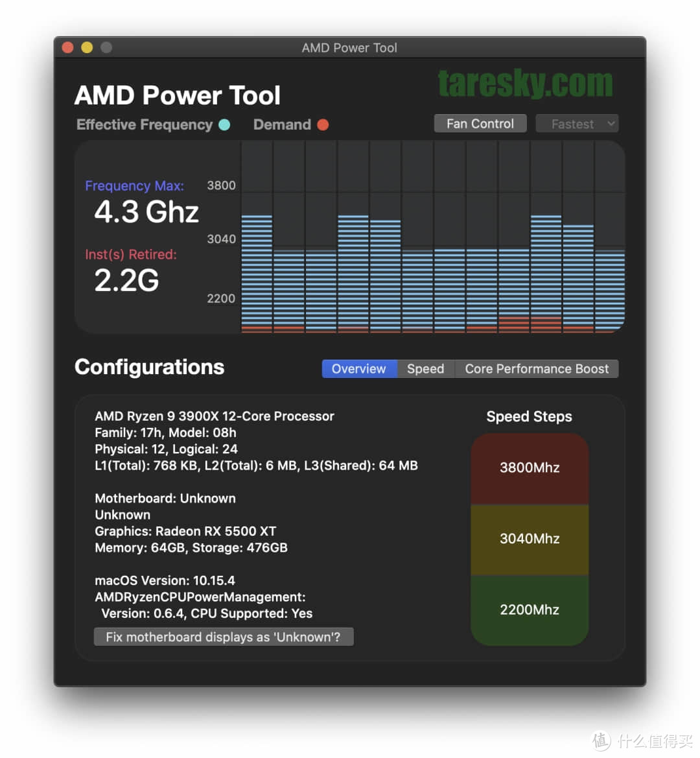Toggle the Demand graph legend

tap(284, 124)
